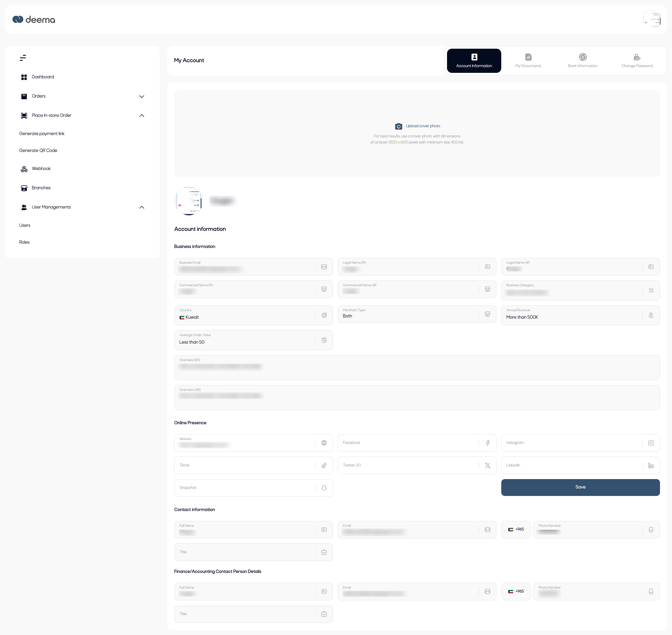Expand the Orders menu chevron
Viewport: 672px width, 635px height.
(x=142, y=96)
